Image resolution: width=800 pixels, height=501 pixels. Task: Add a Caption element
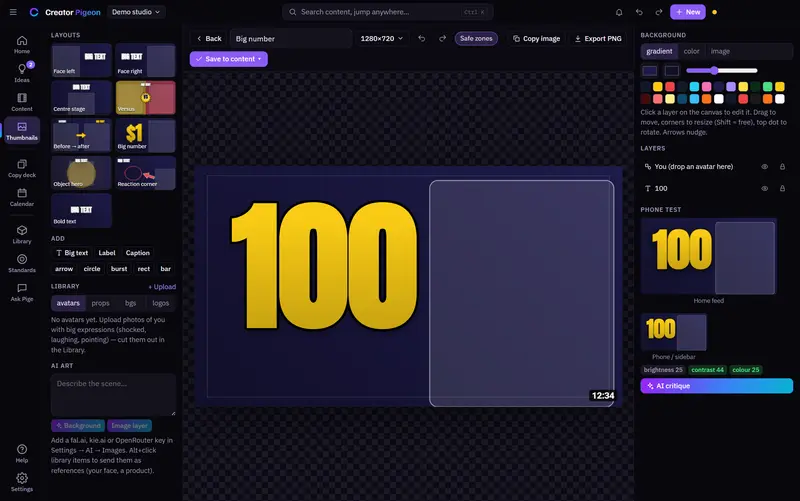[x=138, y=253]
